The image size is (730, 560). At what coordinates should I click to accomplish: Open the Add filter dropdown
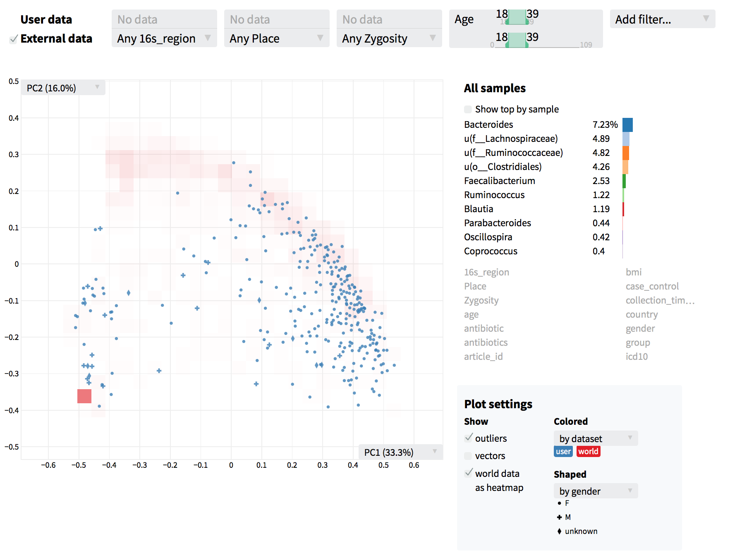coord(662,19)
